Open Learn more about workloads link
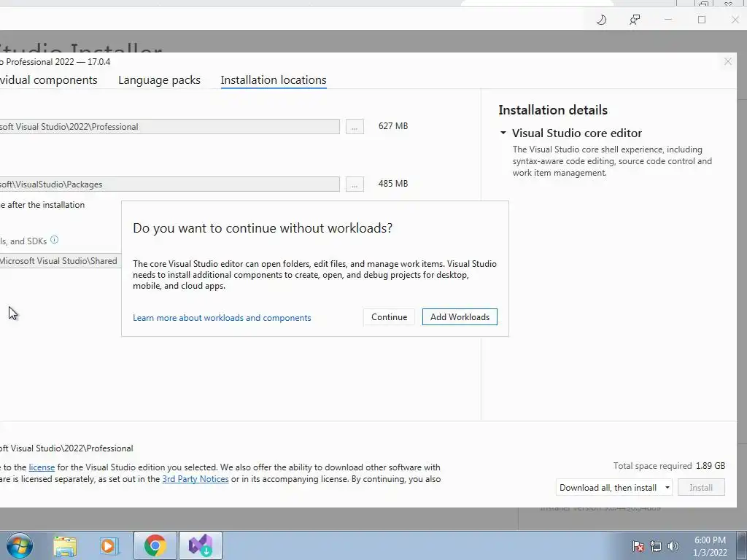 pos(222,318)
